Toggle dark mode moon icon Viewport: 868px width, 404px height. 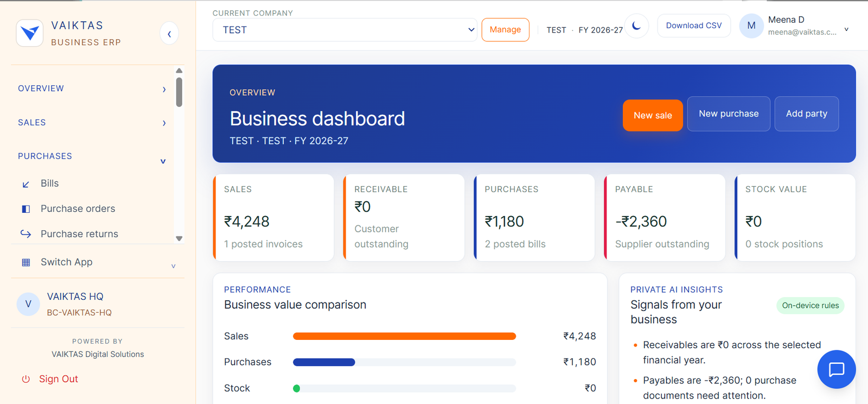click(x=636, y=26)
